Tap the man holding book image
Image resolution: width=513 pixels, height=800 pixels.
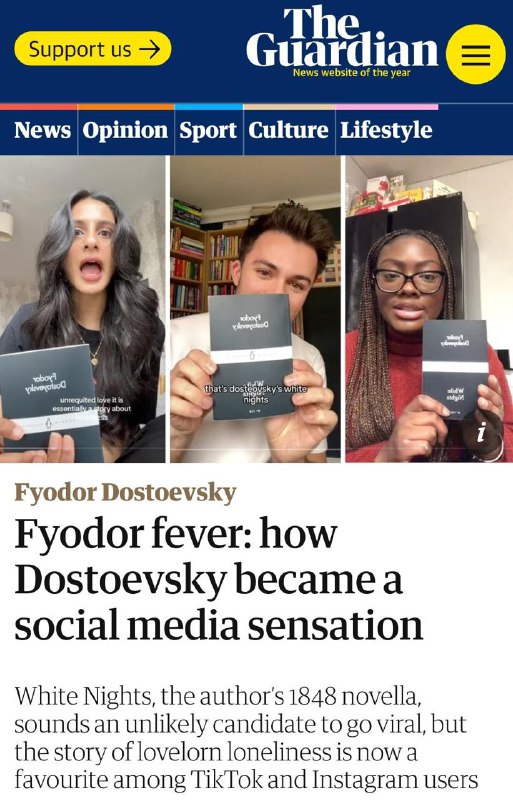tap(255, 309)
